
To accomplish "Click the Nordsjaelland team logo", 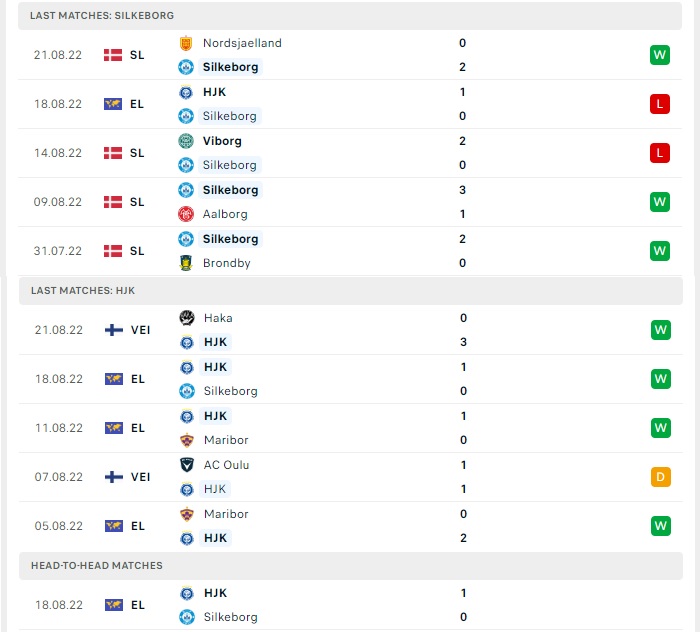I will [185, 43].
